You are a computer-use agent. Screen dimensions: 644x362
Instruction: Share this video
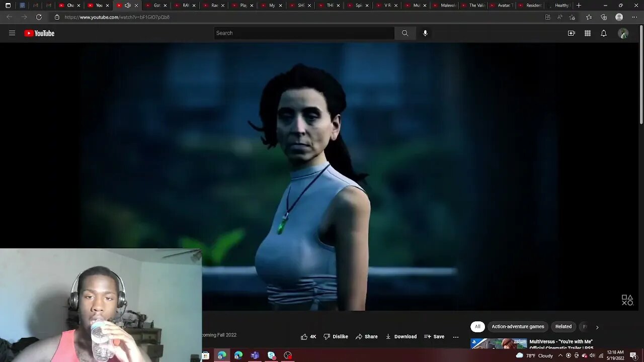tap(366, 337)
